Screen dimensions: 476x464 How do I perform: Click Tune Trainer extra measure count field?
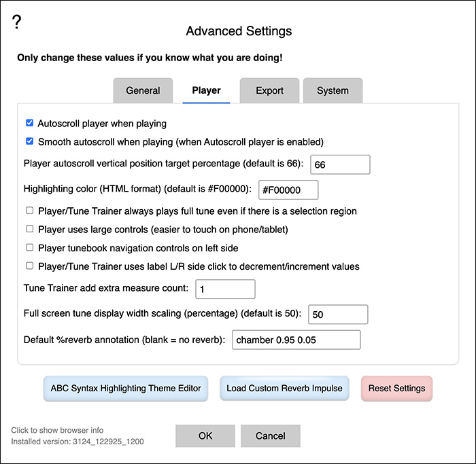click(x=225, y=289)
